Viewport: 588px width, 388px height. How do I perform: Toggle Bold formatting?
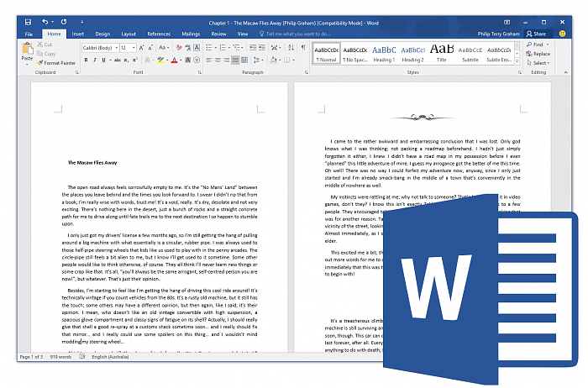(x=87, y=60)
